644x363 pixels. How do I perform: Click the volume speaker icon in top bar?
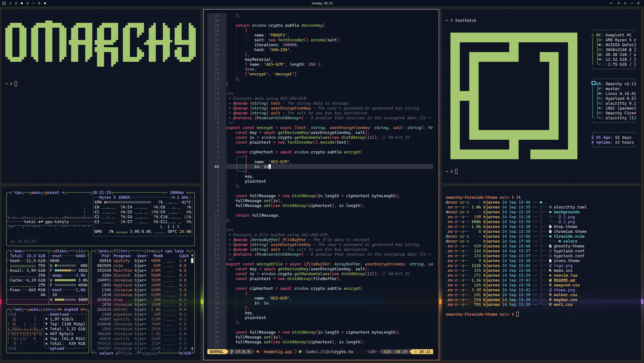coord(632,3)
